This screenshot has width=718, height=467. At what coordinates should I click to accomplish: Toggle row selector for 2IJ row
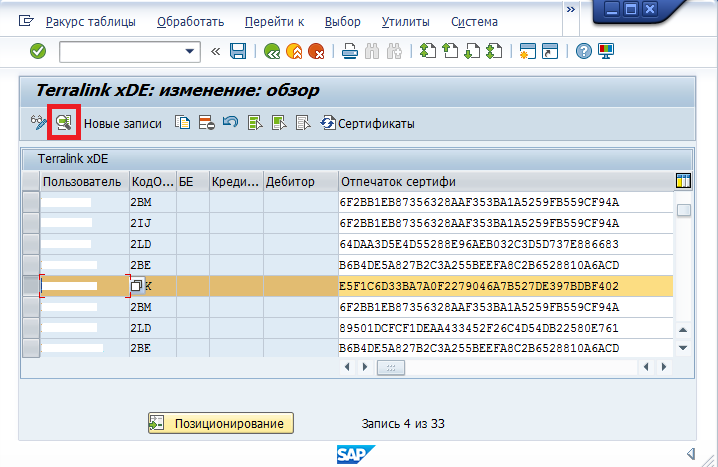coord(31,223)
